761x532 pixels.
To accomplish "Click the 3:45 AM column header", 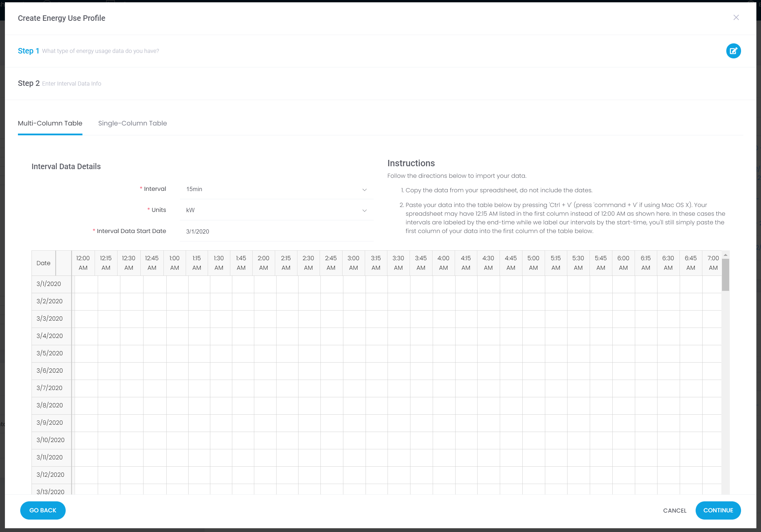I will [421, 263].
